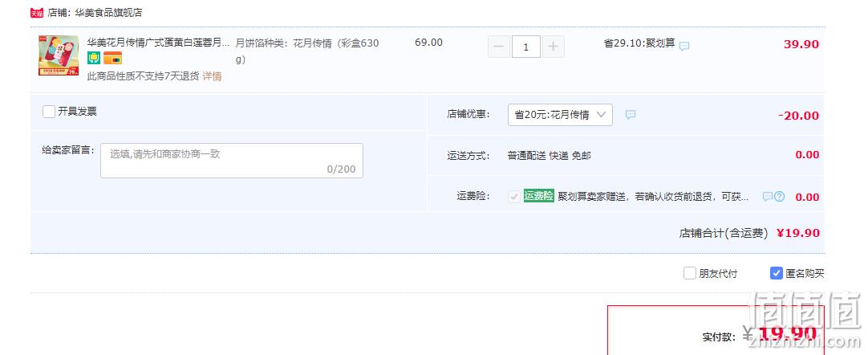Click the seller message text box
Image resolution: width=868 pixels, height=355 pixels.
(231, 161)
